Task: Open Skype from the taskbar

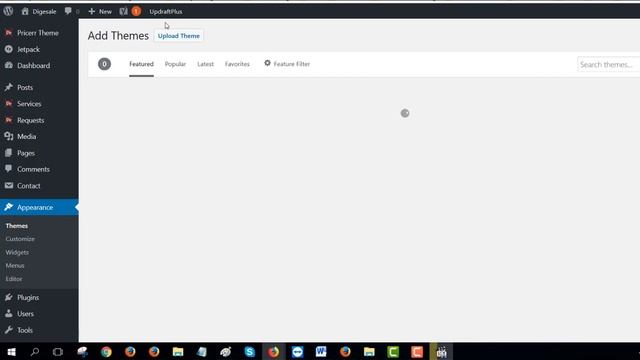Action: (x=249, y=352)
